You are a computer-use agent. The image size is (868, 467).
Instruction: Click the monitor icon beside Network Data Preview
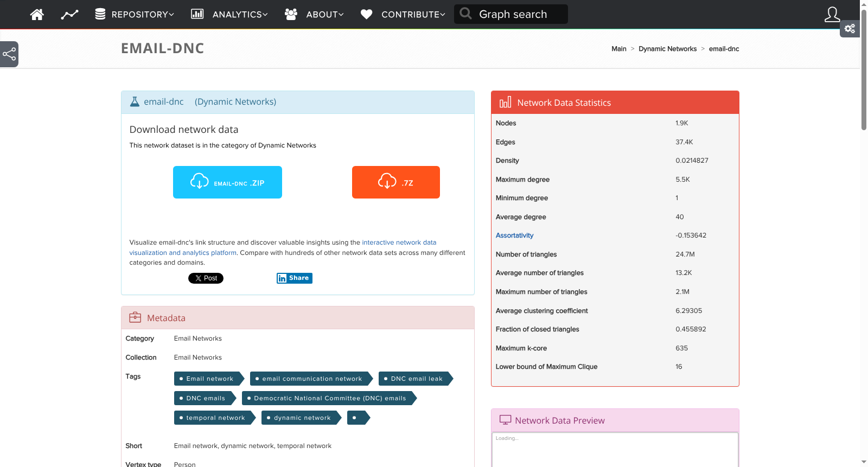(505, 420)
